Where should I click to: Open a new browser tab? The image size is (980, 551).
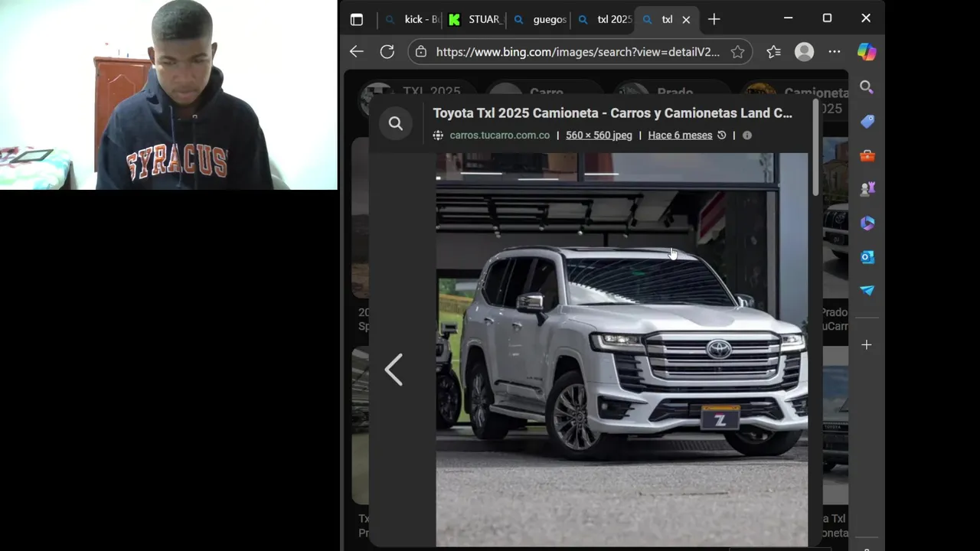coord(714,19)
